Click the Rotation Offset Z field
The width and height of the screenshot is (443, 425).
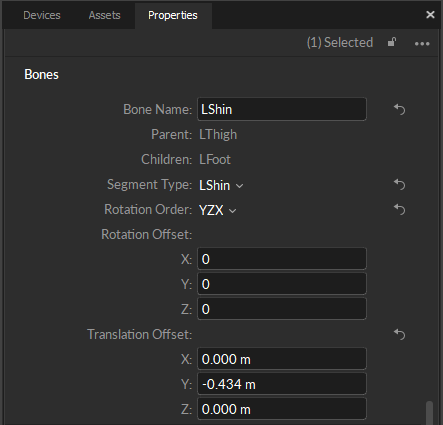282,309
